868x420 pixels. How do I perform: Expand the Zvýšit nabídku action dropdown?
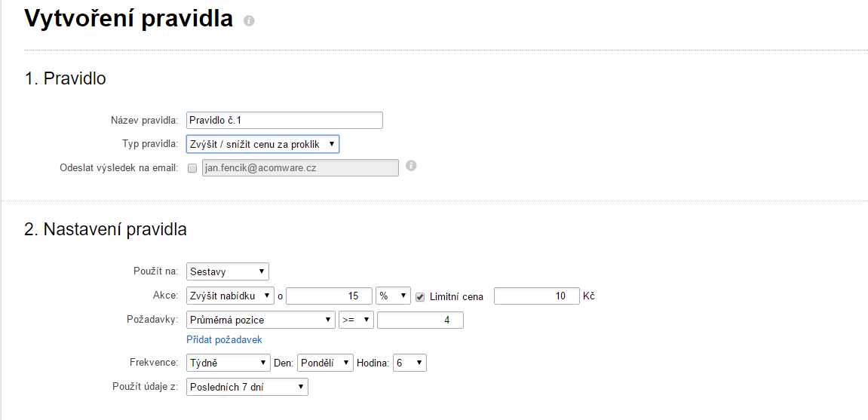pyautogui.click(x=230, y=296)
